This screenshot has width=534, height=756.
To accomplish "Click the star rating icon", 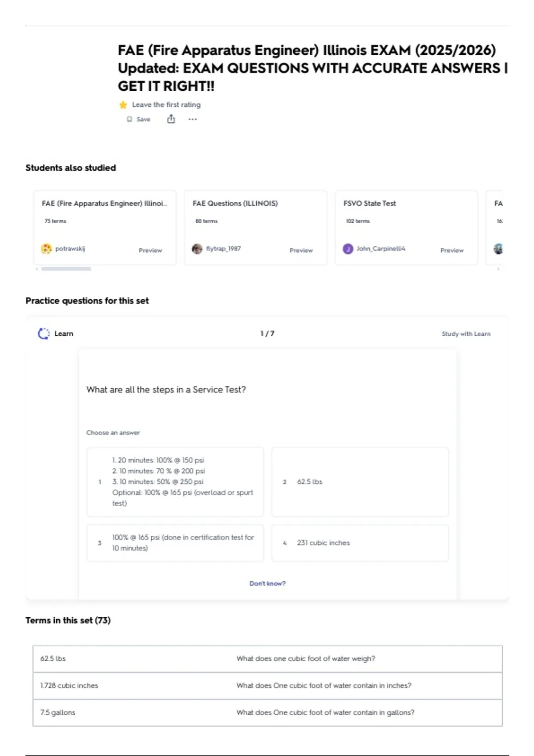I will 123,105.
